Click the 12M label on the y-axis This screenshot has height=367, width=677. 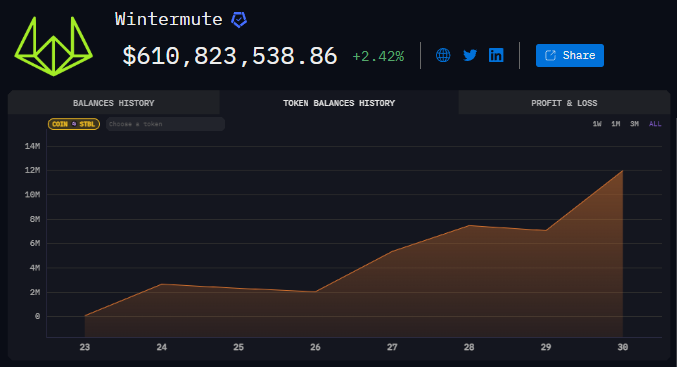point(32,171)
